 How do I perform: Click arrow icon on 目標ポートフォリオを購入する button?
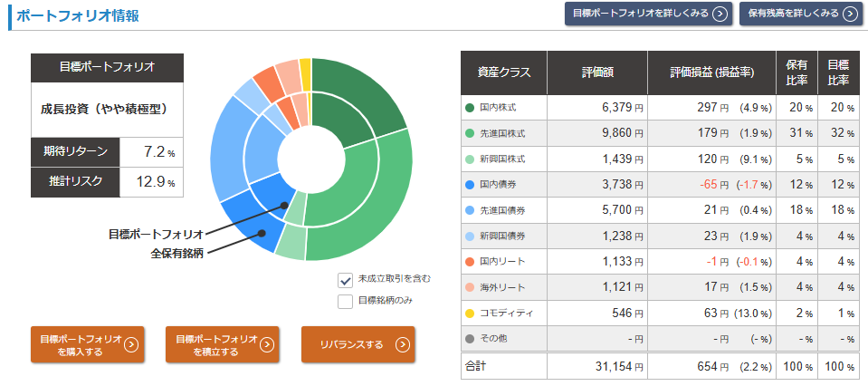[x=131, y=345]
